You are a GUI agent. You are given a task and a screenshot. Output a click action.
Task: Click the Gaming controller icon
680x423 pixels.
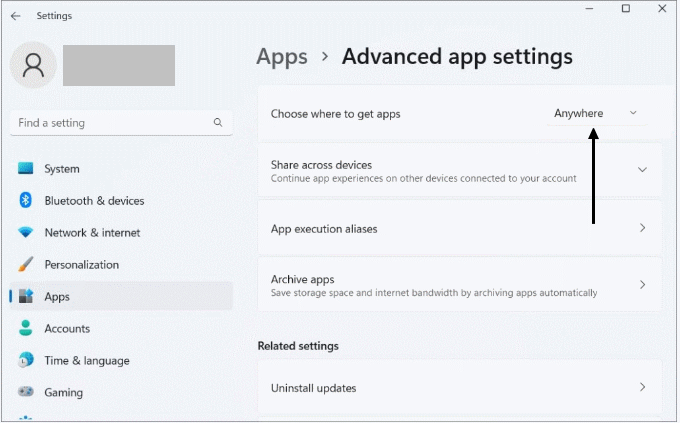tap(26, 393)
